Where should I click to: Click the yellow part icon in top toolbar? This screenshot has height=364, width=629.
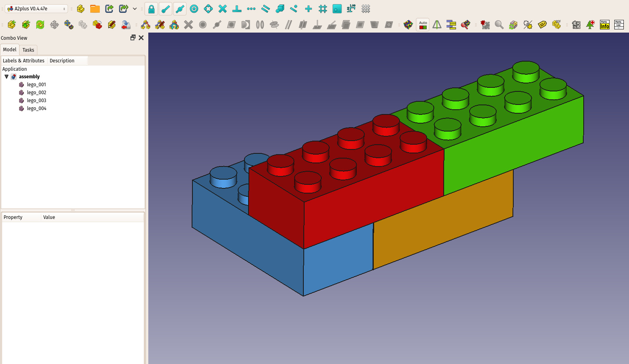(x=81, y=9)
